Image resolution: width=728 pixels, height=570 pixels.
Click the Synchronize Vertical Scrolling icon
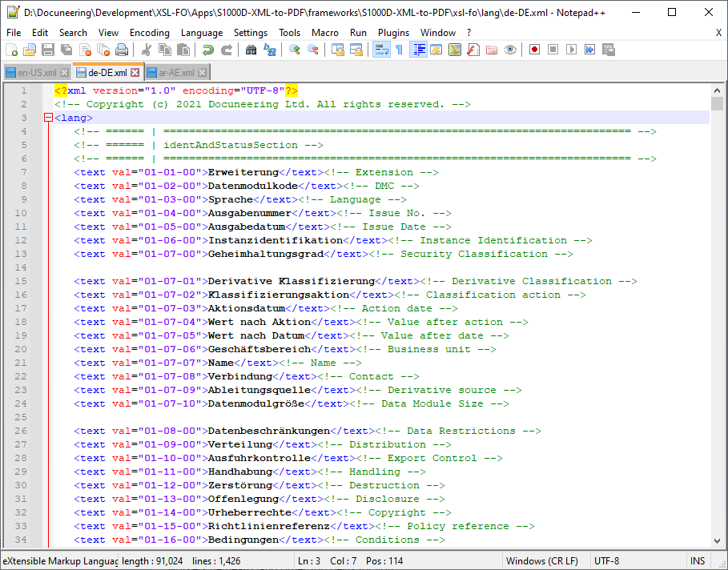pyautogui.click(x=337, y=50)
